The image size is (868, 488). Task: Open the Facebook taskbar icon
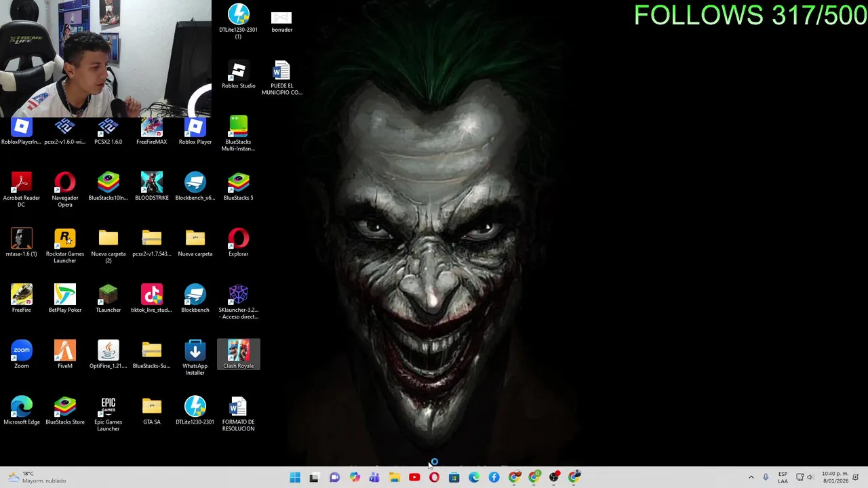tap(494, 477)
